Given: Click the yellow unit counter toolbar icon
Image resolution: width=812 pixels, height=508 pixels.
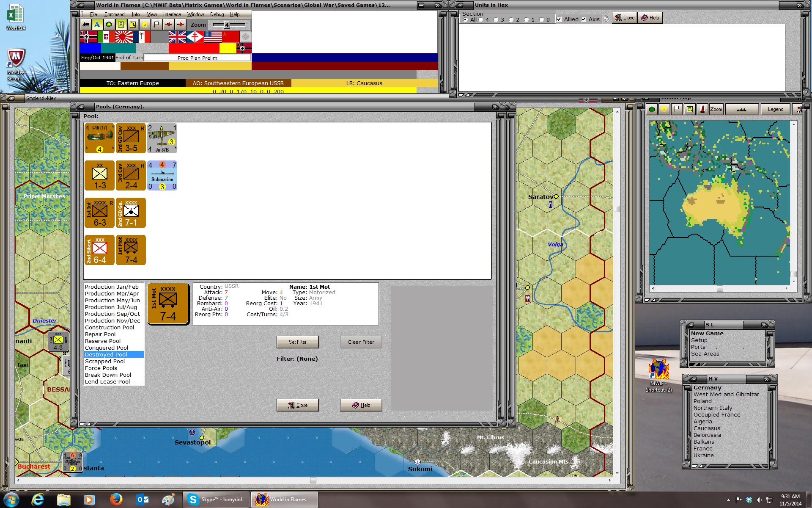Looking at the screenshot, I should [x=121, y=25].
